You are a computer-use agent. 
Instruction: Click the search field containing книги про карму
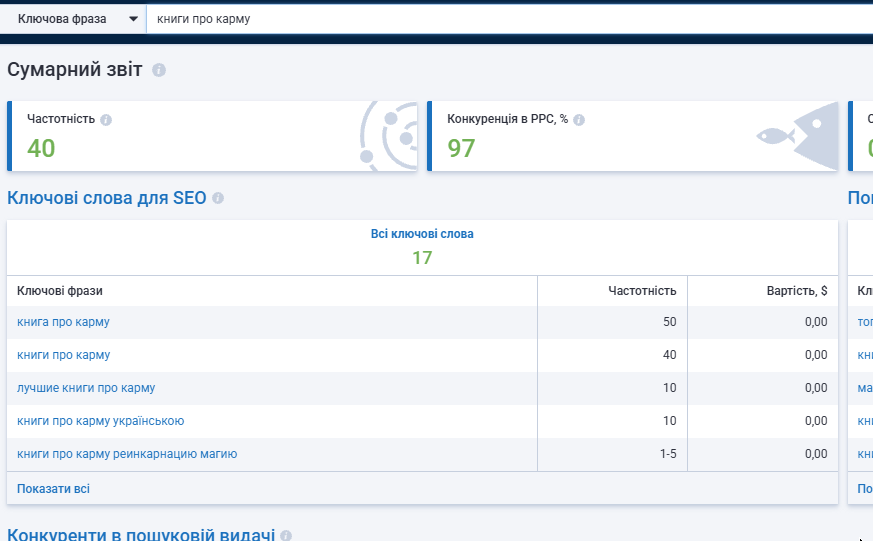(x=509, y=19)
